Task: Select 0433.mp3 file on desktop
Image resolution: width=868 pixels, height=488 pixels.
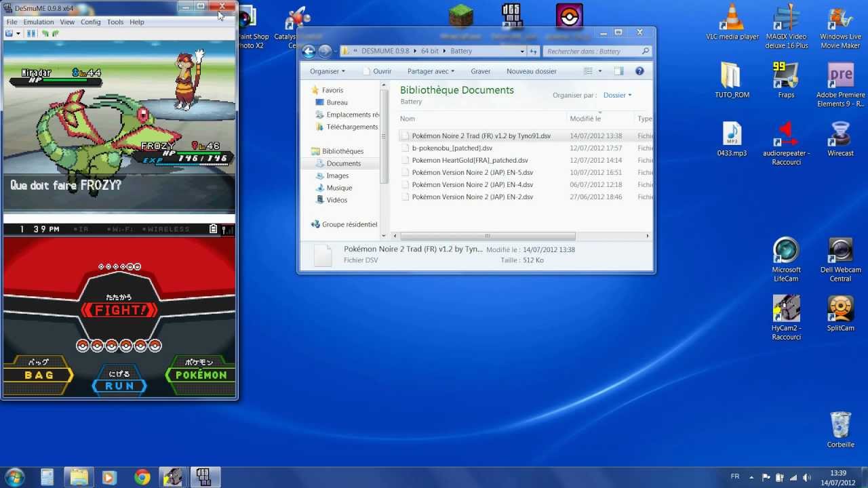Action: tap(732, 139)
